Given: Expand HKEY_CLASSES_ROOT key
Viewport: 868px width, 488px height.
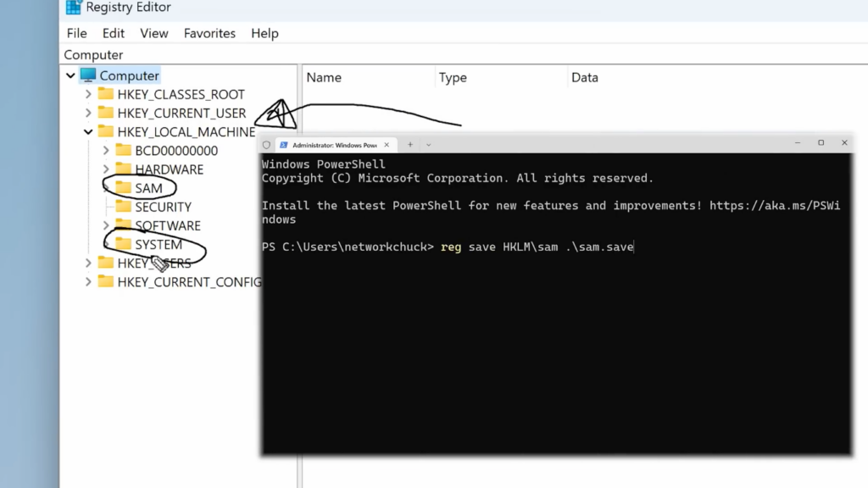Looking at the screenshot, I should [x=88, y=94].
